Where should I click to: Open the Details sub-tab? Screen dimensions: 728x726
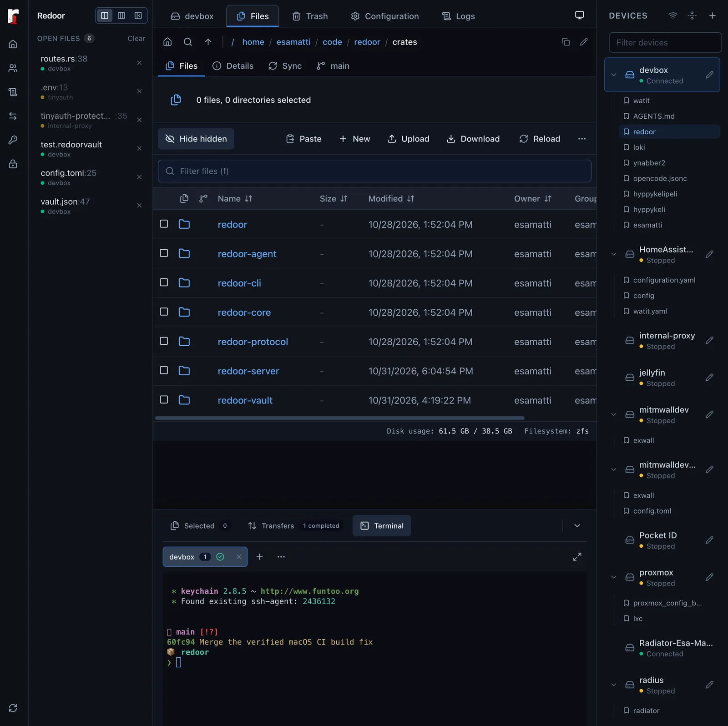point(233,66)
